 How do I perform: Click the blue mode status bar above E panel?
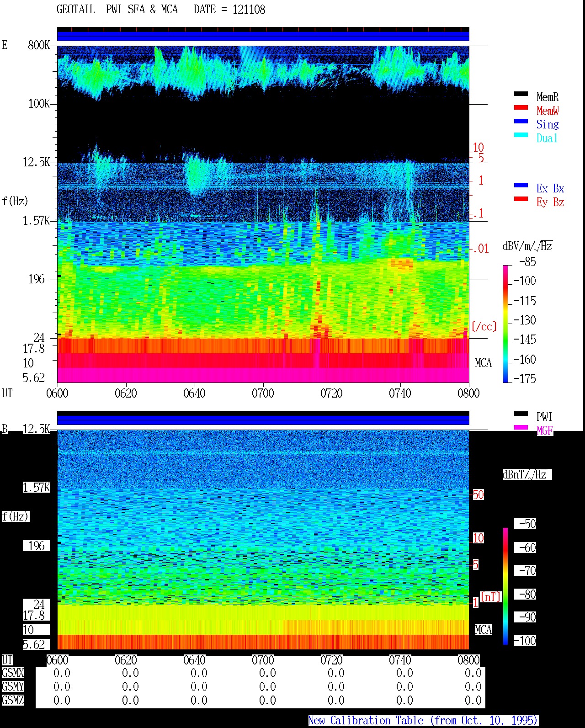pos(263,36)
